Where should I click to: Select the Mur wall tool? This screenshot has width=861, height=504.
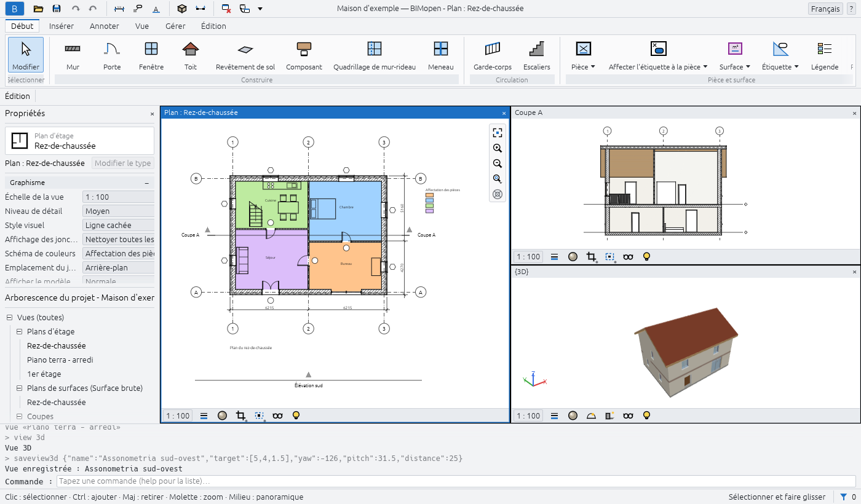pyautogui.click(x=73, y=55)
